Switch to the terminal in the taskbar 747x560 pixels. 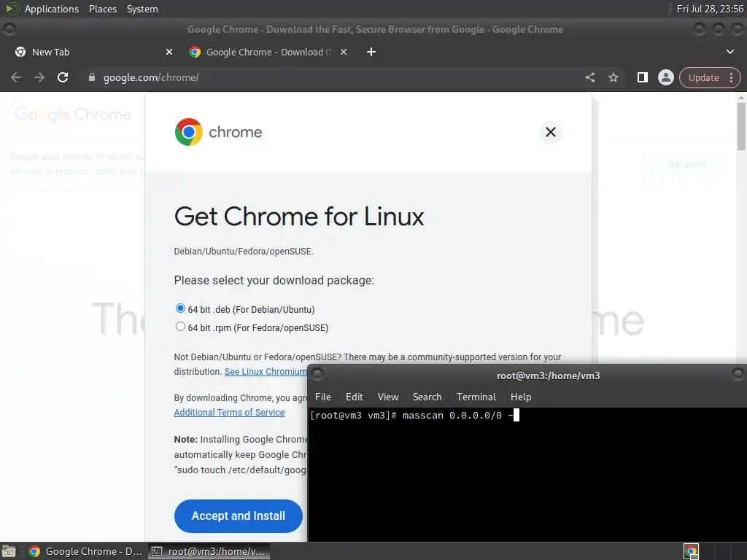click(x=209, y=551)
